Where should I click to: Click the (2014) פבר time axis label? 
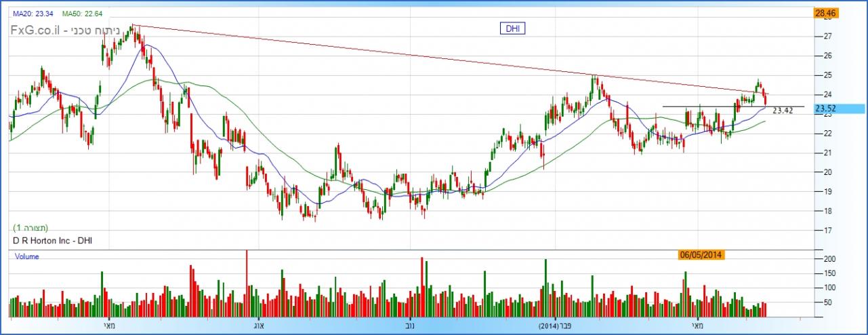point(556,325)
